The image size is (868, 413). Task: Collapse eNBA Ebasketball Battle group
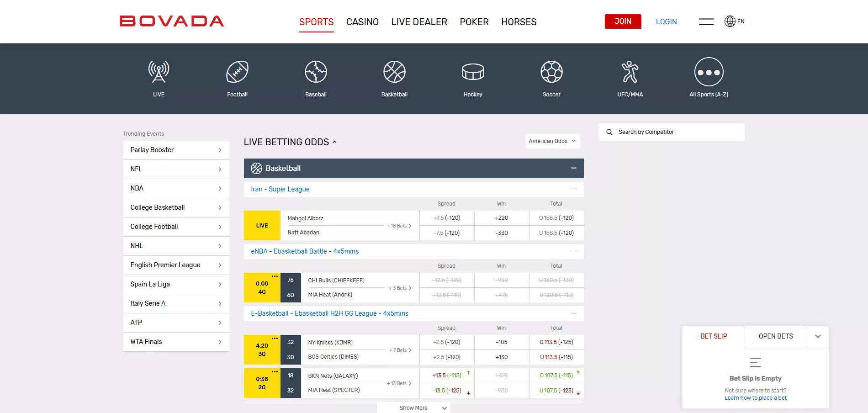click(574, 251)
